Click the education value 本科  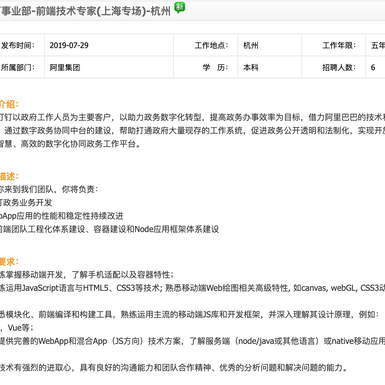251,68
